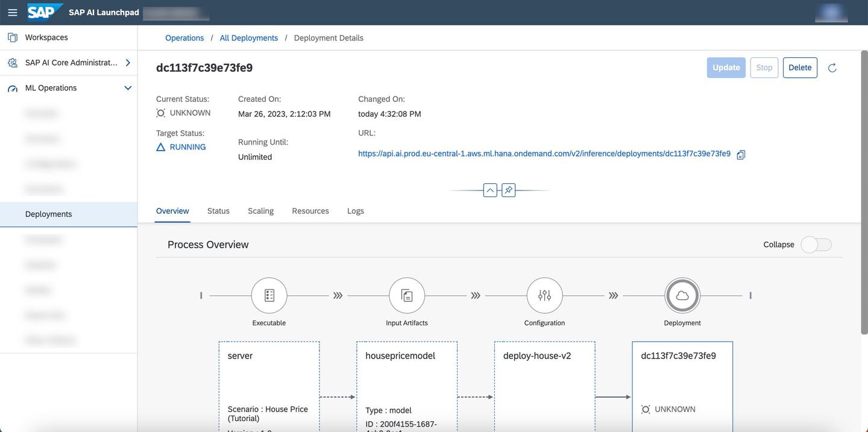Select Workspaces in the sidebar
868x432 pixels.
point(69,37)
